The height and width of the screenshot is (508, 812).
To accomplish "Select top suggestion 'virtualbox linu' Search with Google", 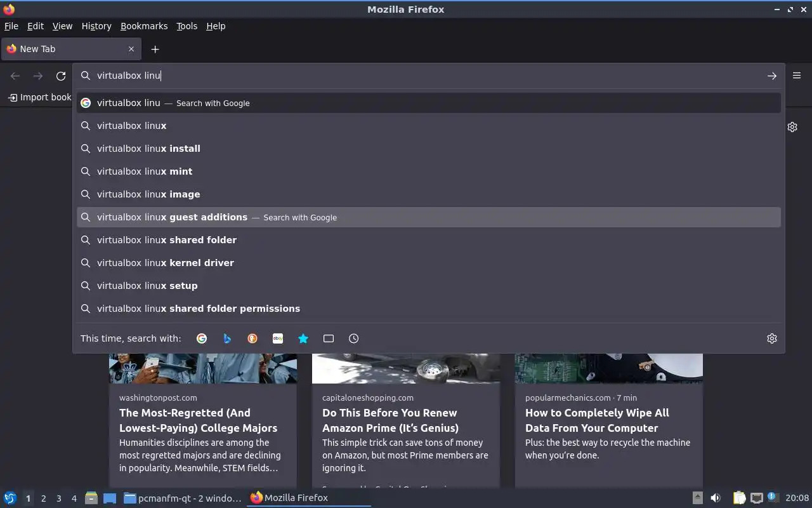I will tap(429, 103).
